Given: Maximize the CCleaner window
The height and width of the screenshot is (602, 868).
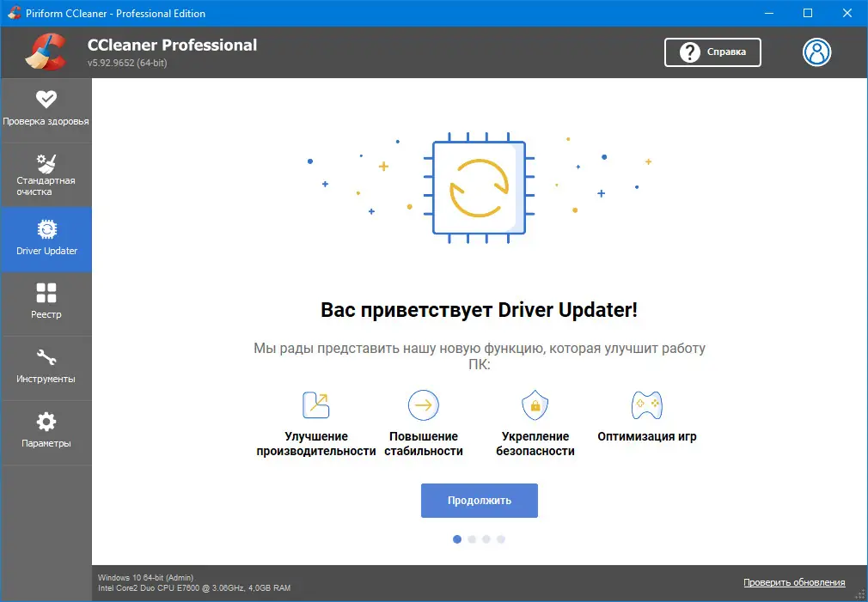Looking at the screenshot, I should point(808,13).
